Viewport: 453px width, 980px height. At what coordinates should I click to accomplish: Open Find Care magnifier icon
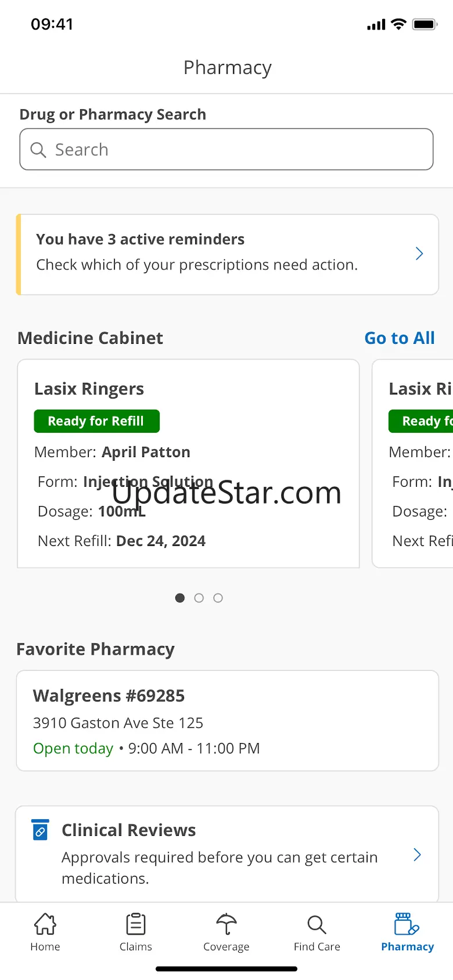[317, 924]
